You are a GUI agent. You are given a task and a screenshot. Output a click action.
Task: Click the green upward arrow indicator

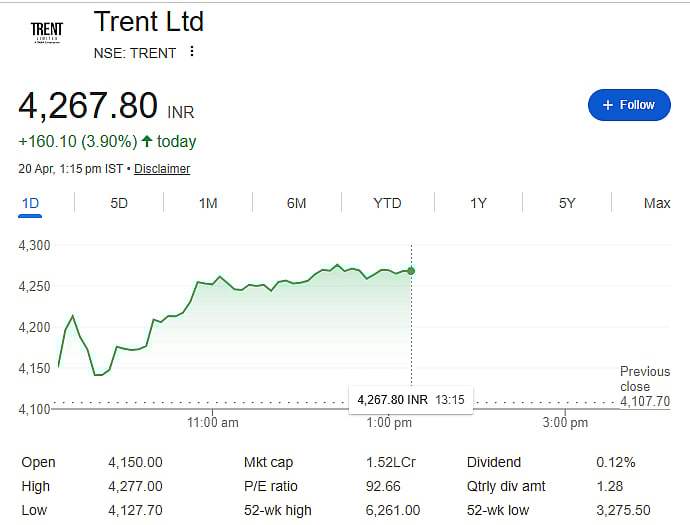click(147, 142)
